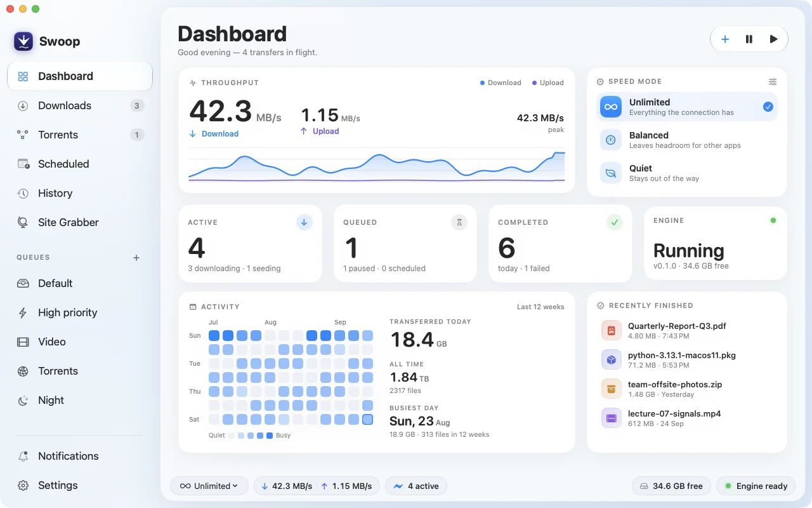This screenshot has height=508, width=812.
Task: Click the add new transfer plus icon
Action: [725, 39]
